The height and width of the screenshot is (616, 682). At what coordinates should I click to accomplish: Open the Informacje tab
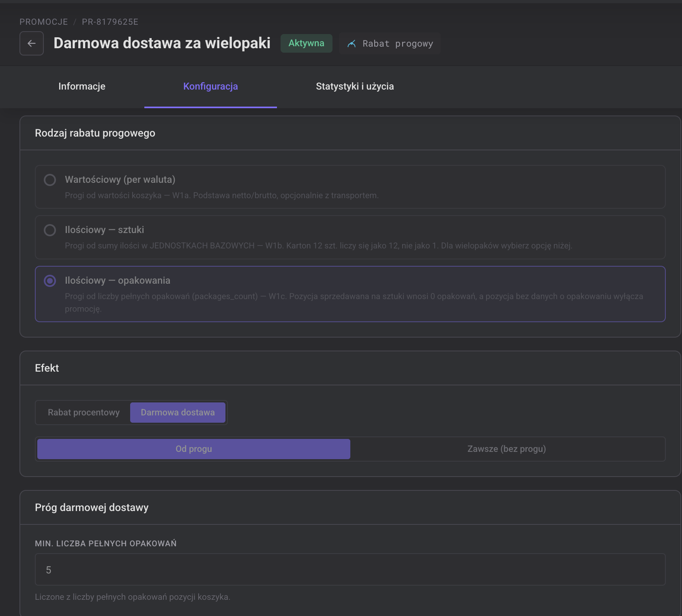point(82,86)
